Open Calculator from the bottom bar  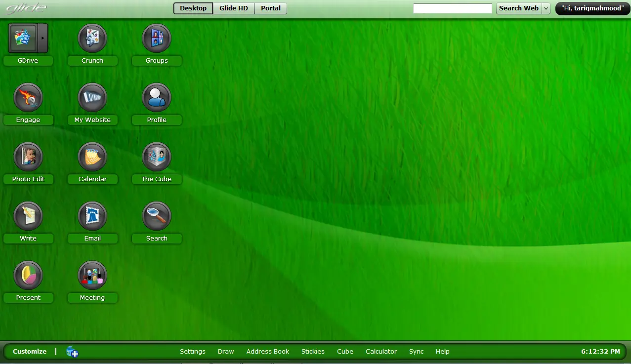click(381, 352)
